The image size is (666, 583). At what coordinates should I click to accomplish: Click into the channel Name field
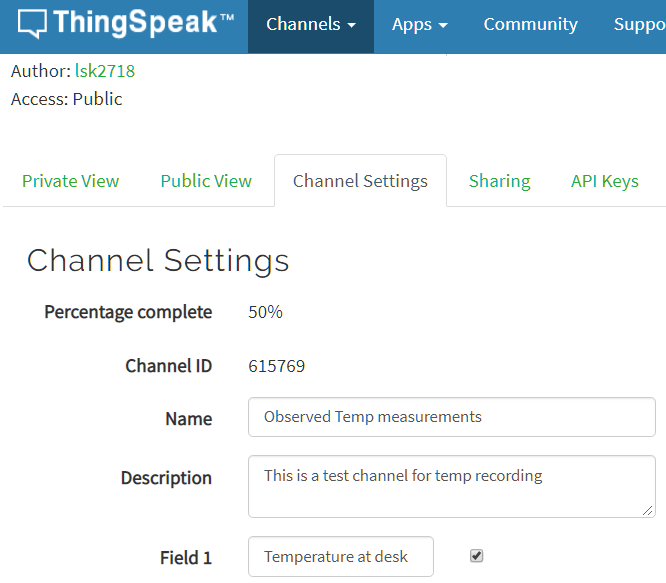click(x=451, y=417)
